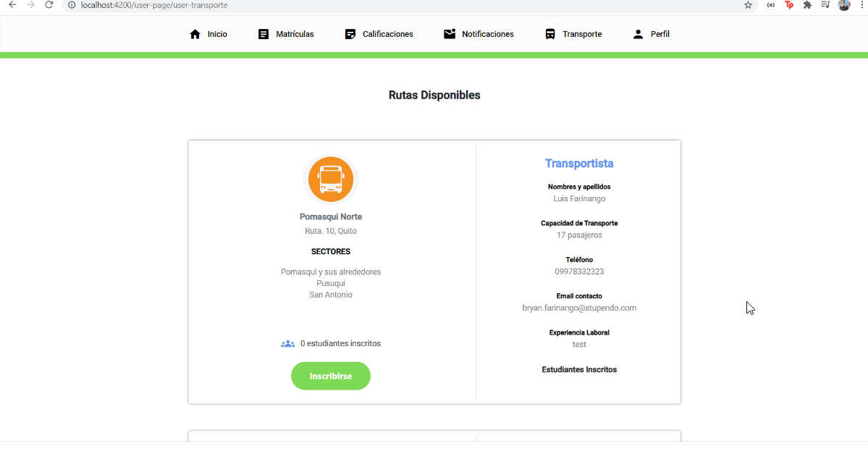Click the browser profile avatar
The image size is (868, 467).
point(843,5)
